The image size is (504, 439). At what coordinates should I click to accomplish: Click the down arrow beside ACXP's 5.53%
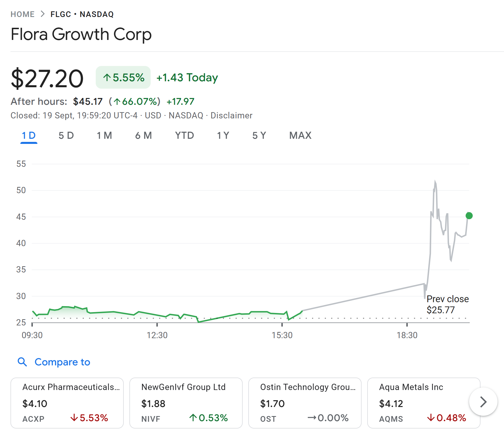(74, 417)
